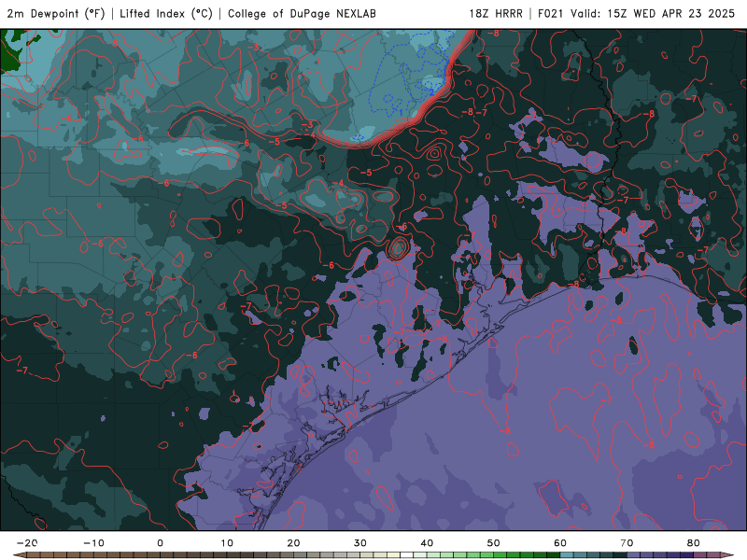747x560 pixels.
Task: Click the "2m Dewpoint (°F)" title text
Action: (56, 14)
